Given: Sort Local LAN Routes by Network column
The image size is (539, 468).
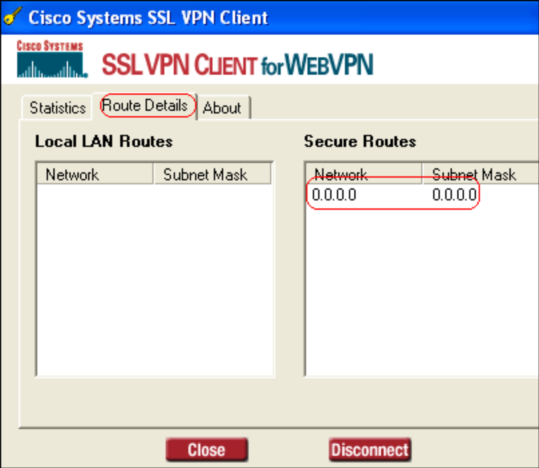Looking at the screenshot, I should pos(95,174).
